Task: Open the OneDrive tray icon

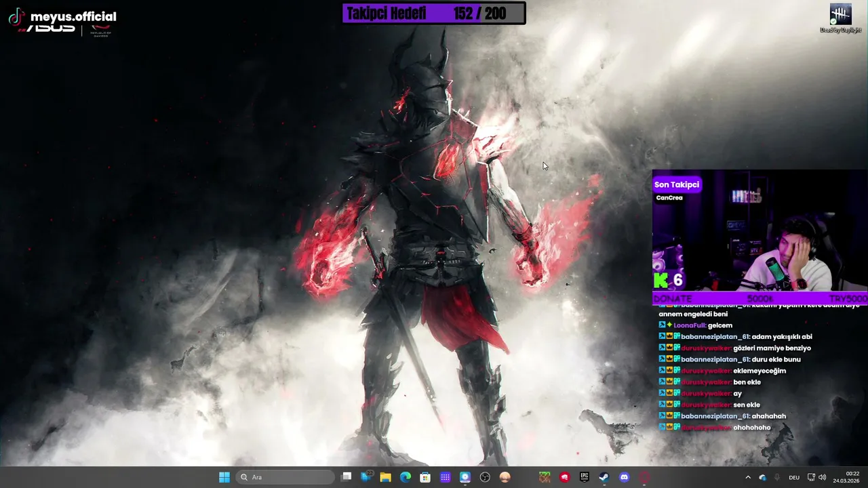Action: (762, 477)
